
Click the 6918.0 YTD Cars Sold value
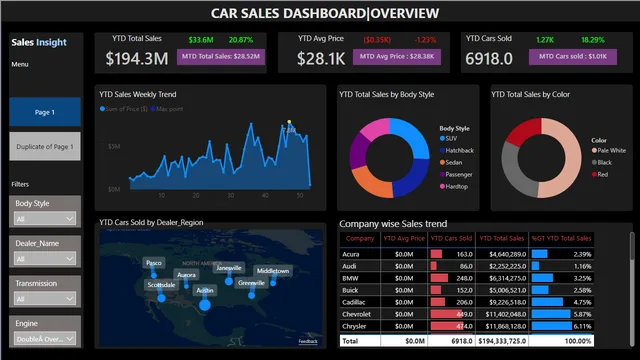(489, 58)
